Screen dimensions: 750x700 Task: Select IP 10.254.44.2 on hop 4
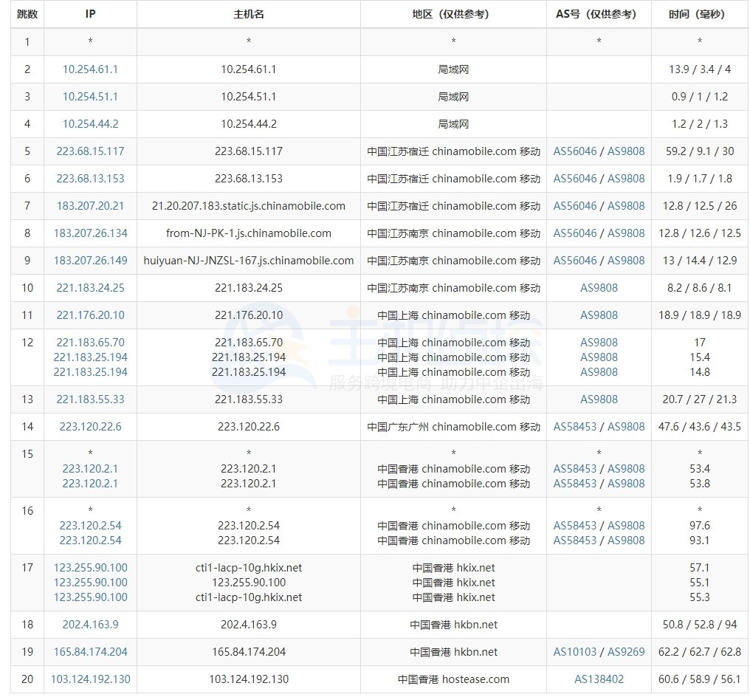90,124
